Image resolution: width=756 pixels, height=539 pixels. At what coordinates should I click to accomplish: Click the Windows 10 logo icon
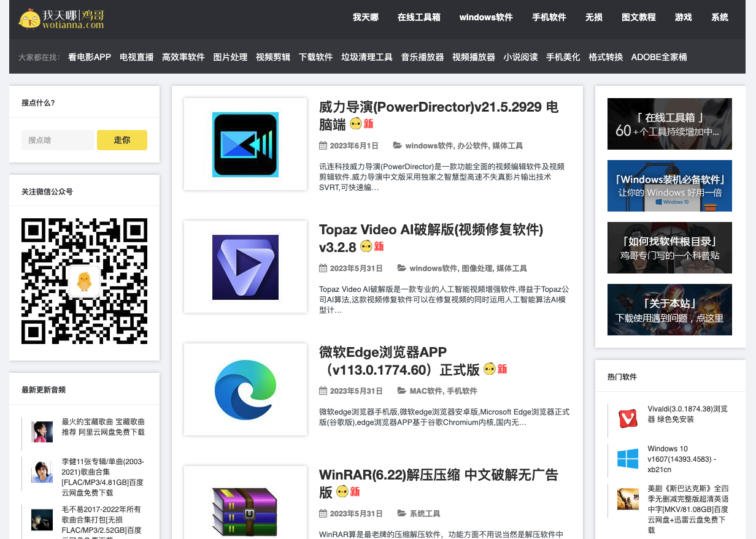[628, 459]
